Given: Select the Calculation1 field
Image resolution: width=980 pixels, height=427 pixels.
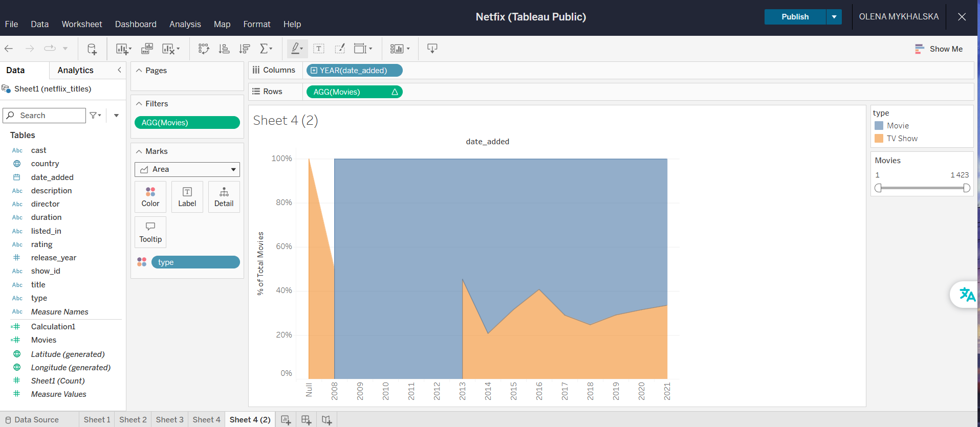Looking at the screenshot, I should coord(53,327).
